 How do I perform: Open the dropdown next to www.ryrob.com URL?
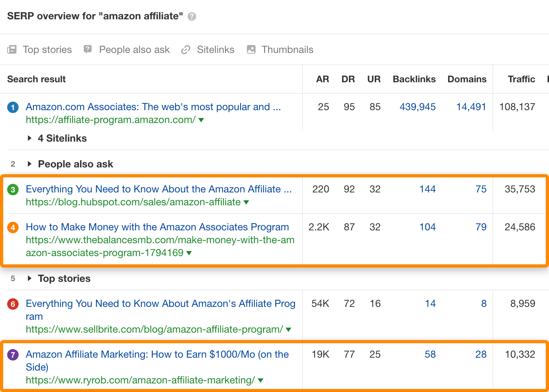pyautogui.click(x=260, y=381)
